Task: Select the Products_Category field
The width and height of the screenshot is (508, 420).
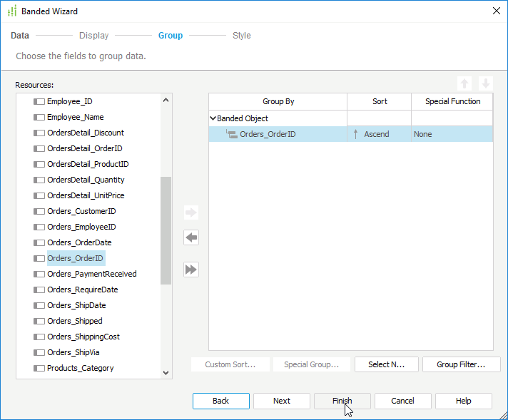Action: (x=80, y=368)
